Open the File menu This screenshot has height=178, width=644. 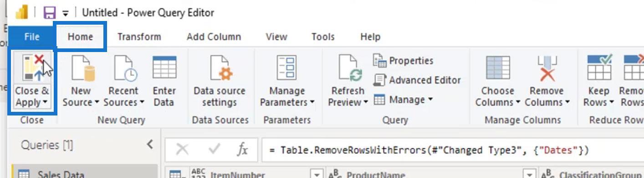coord(31,37)
